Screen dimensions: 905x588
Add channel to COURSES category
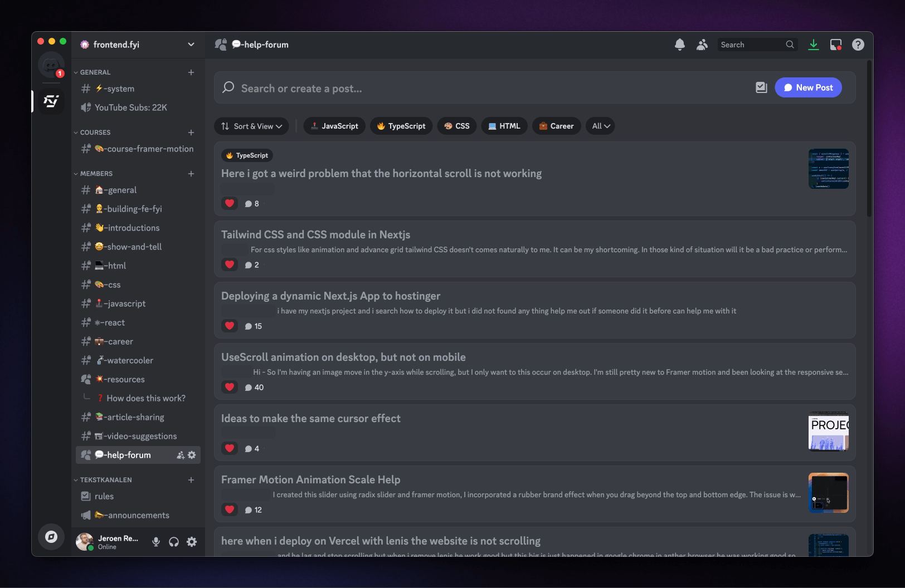point(191,133)
